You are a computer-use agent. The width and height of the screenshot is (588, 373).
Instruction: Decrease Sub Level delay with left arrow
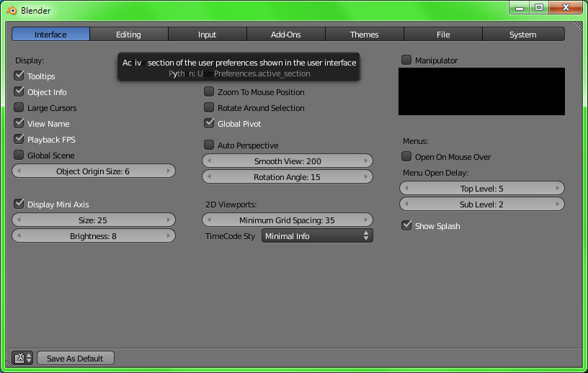(x=406, y=204)
